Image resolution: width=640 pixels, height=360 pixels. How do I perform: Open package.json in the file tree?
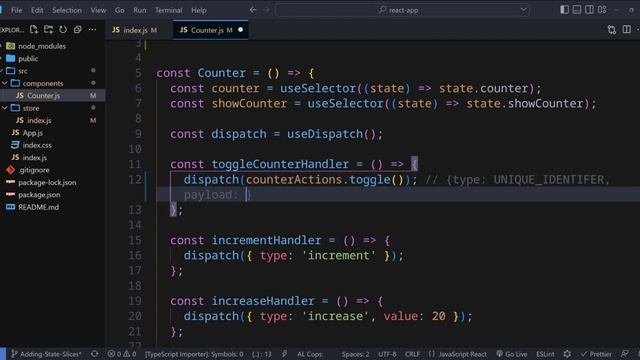tap(39, 195)
